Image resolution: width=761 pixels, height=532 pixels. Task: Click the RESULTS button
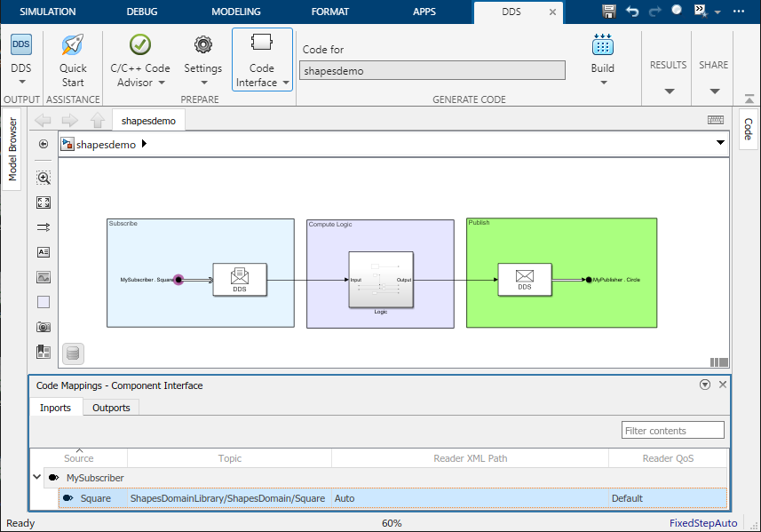[x=668, y=64]
